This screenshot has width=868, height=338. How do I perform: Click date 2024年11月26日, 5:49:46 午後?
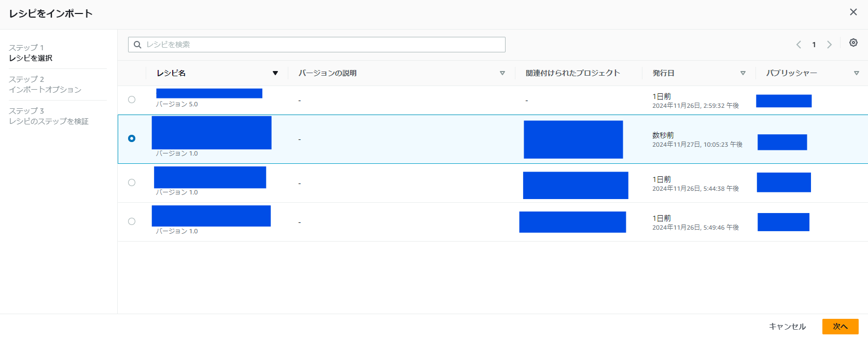pyautogui.click(x=695, y=228)
